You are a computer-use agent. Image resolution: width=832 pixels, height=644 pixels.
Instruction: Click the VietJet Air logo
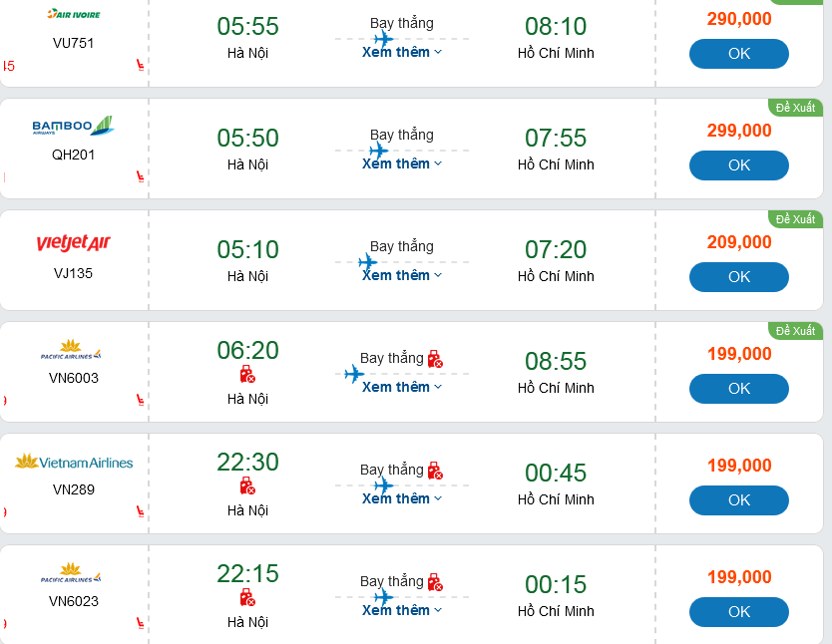73,243
